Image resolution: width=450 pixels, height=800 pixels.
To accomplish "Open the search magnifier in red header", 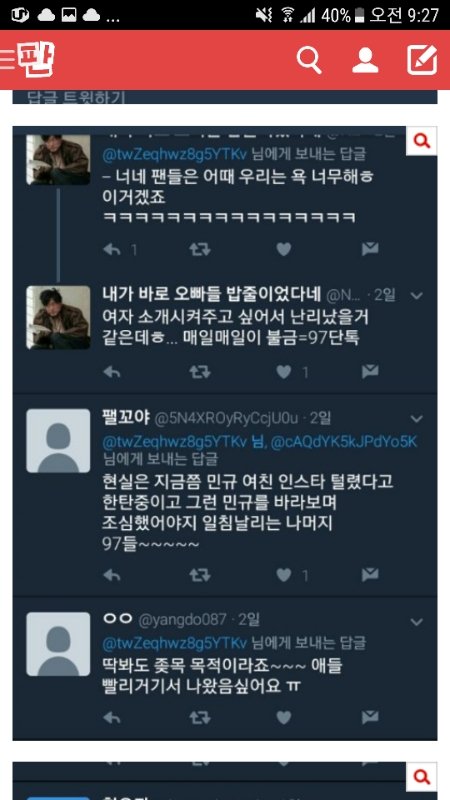I will (309, 61).
